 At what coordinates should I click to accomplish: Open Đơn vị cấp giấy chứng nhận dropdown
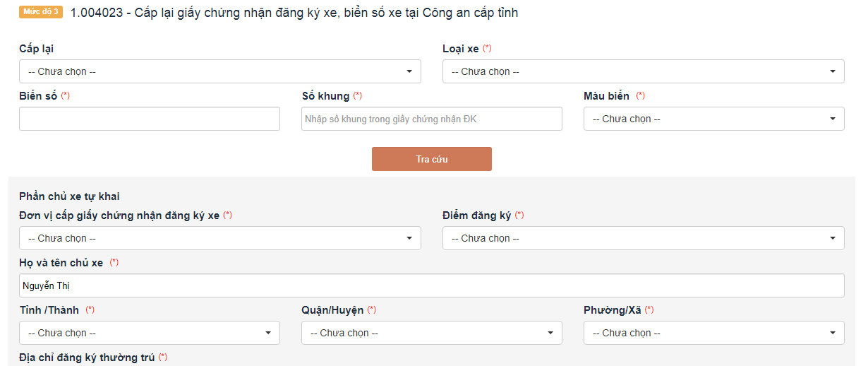[x=219, y=238]
